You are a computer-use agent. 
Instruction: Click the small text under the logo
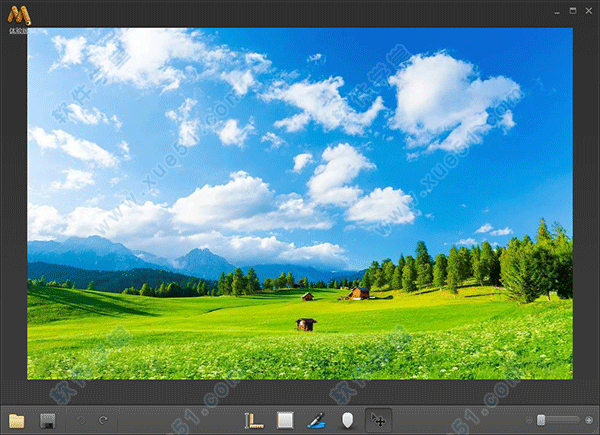[17, 30]
